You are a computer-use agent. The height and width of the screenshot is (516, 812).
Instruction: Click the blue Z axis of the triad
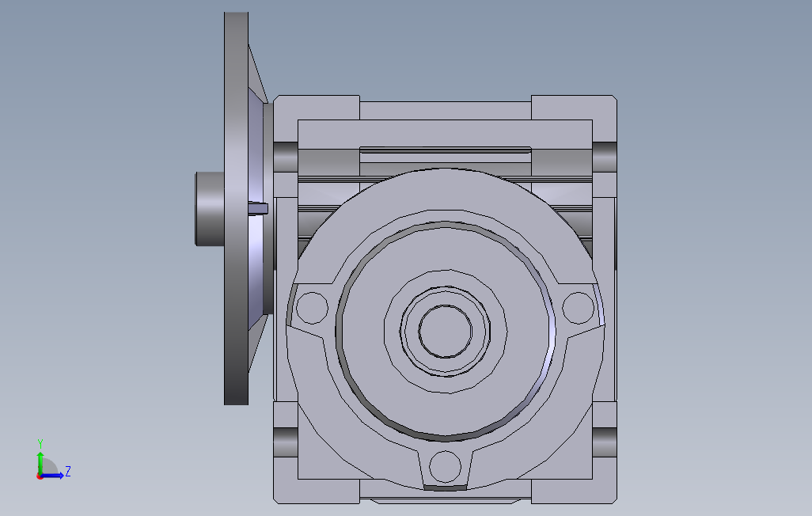[x=52, y=476]
